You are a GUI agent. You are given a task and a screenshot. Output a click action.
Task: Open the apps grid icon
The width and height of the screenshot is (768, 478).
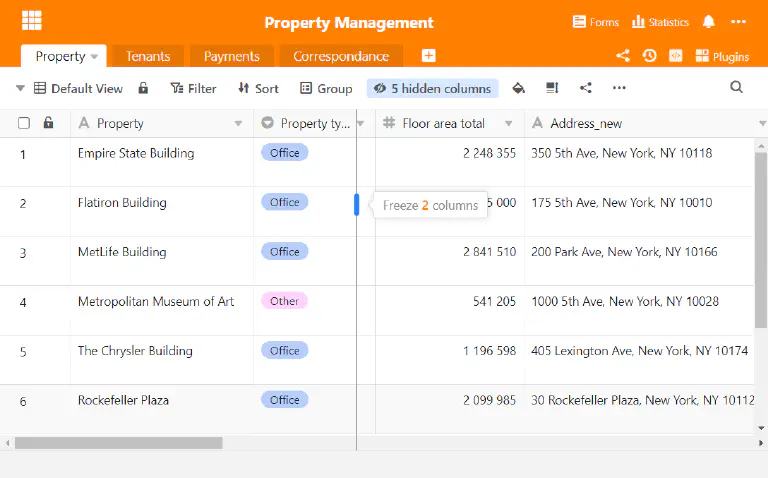pyautogui.click(x=32, y=21)
